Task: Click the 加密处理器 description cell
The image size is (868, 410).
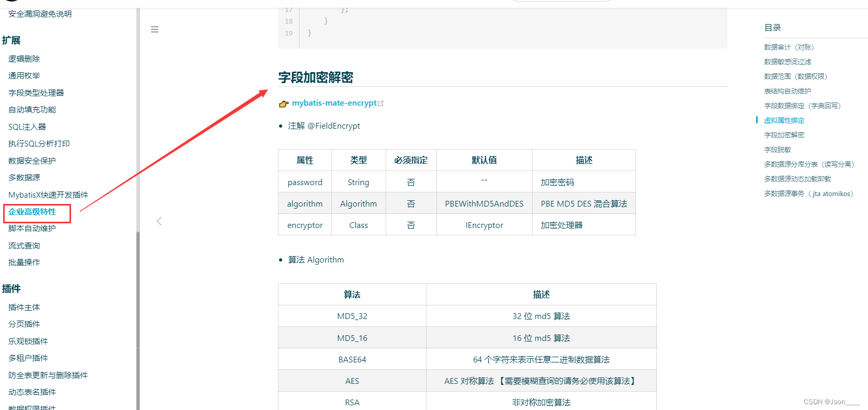Action: (x=584, y=225)
